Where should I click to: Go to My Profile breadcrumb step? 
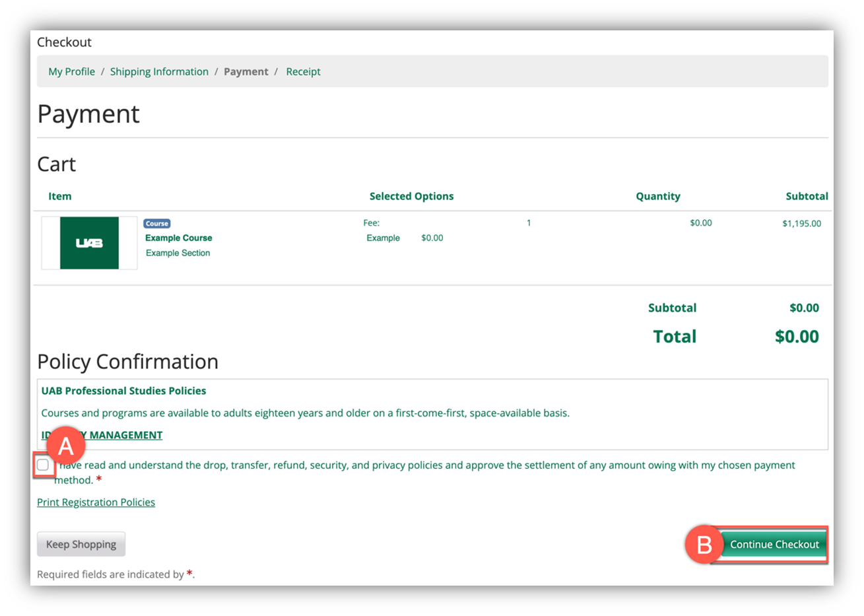tap(71, 72)
